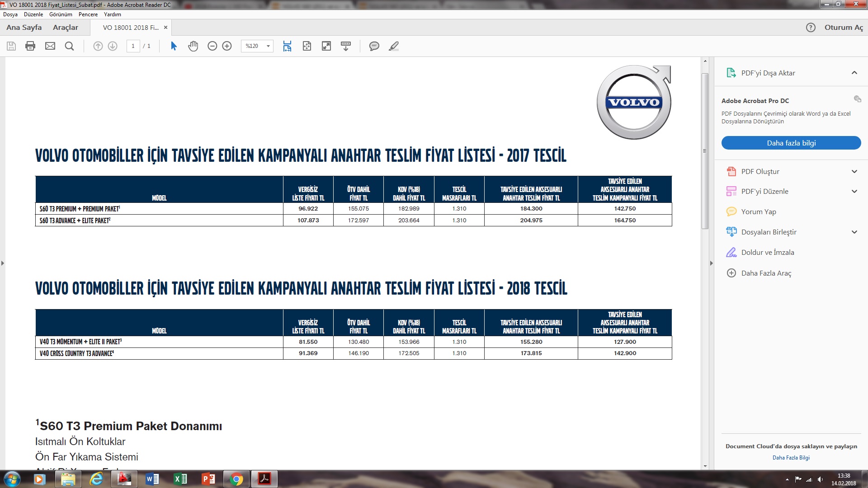Viewport: 868px width, 488px height.
Task: Zoom in with the plus icon
Action: [x=227, y=46]
